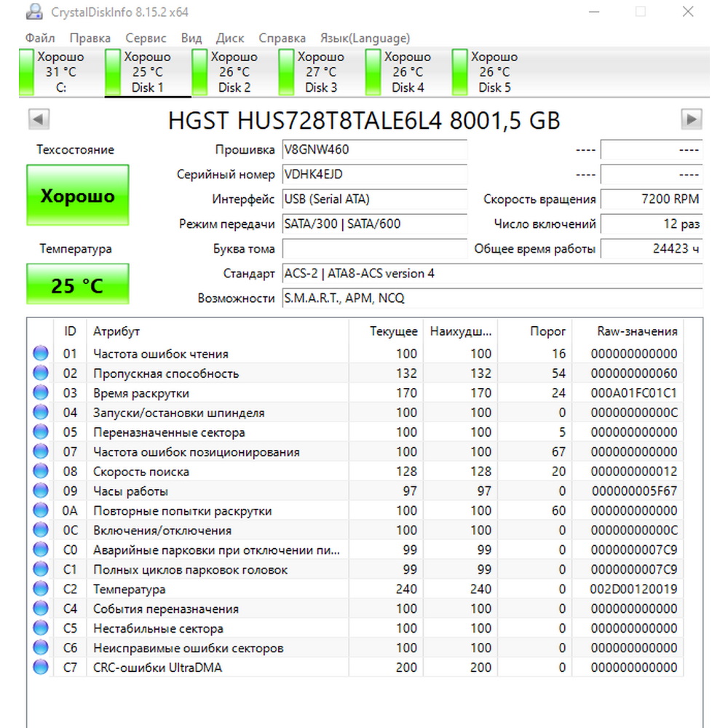The height and width of the screenshot is (728, 728).
Task: Click the Порог column header
Action: click(x=535, y=331)
